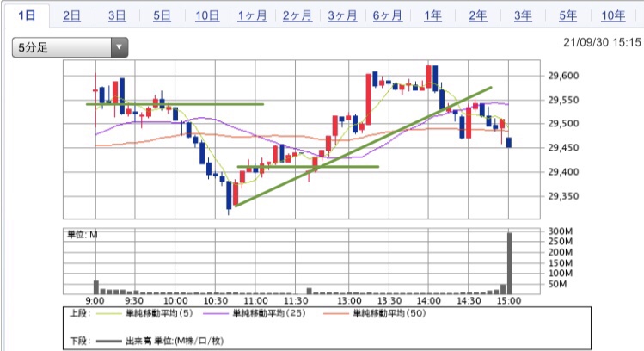
Task: Switch to the 5年 period tab
Action: click(x=568, y=15)
